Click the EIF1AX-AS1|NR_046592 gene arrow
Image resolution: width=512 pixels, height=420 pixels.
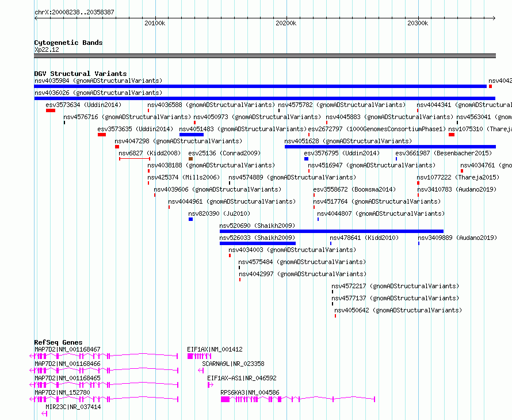211,385
